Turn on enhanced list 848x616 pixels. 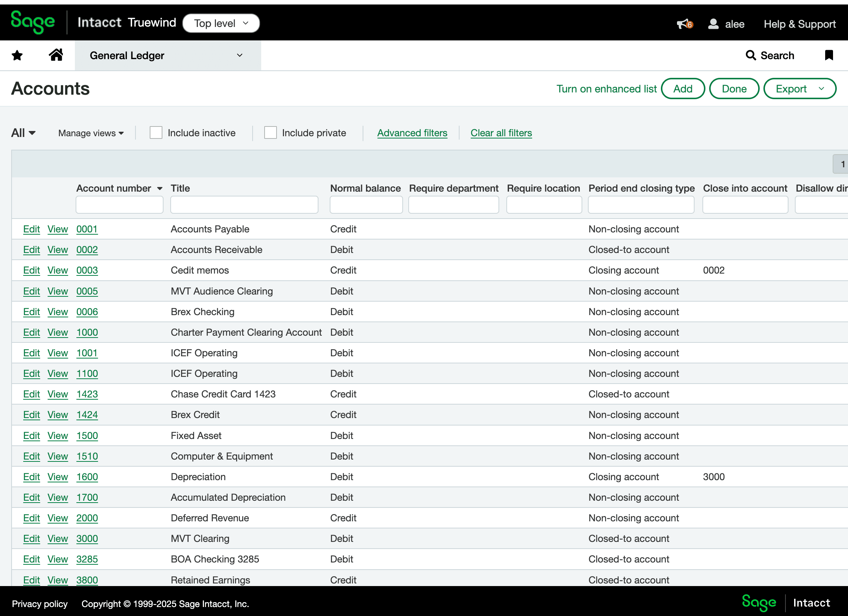(607, 89)
